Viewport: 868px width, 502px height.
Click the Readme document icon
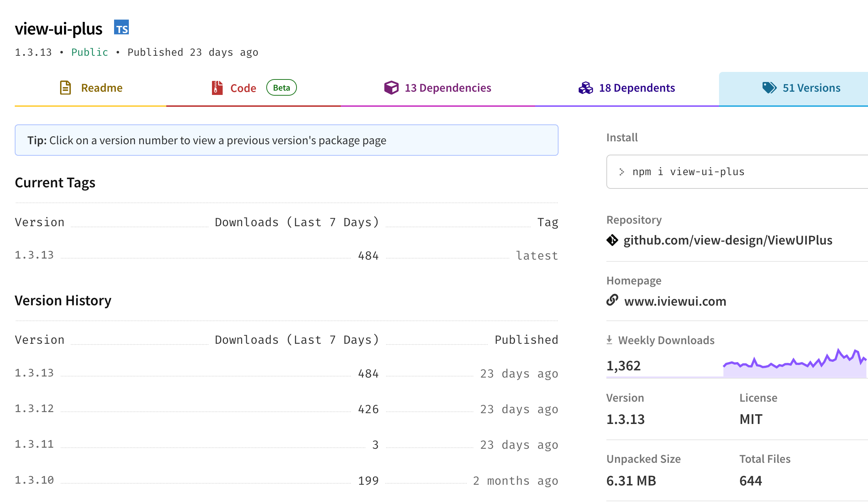point(65,87)
